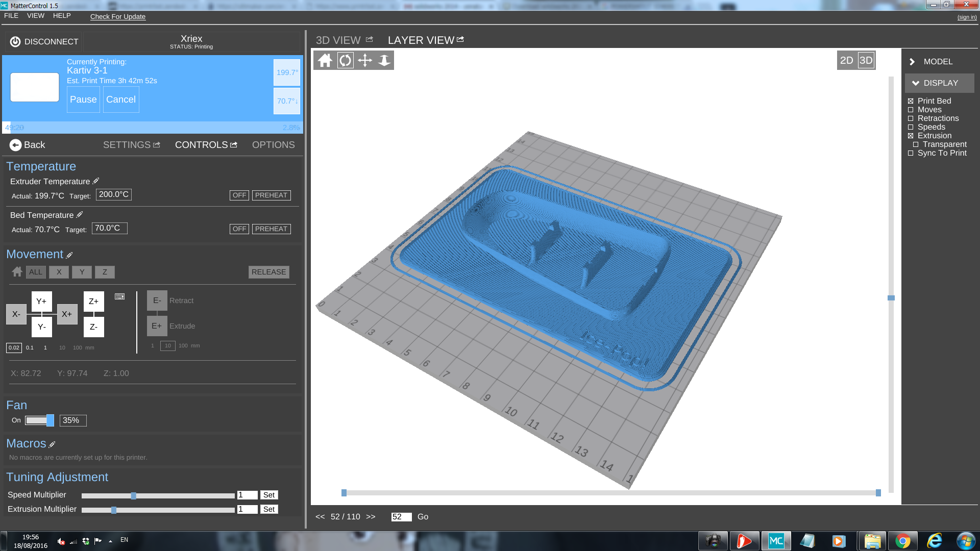The image size is (980, 551).
Task: Open the VIEW menu
Action: (36, 16)
